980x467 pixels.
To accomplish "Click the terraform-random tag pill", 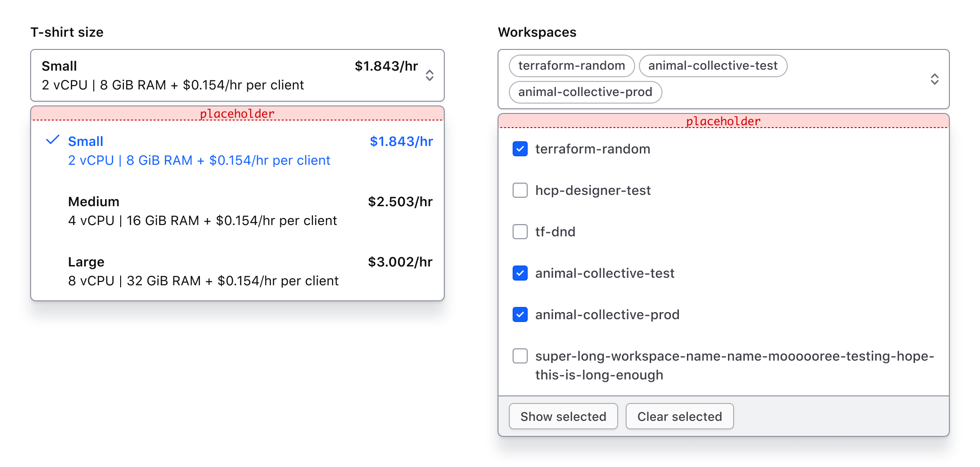I will (571, 65).
